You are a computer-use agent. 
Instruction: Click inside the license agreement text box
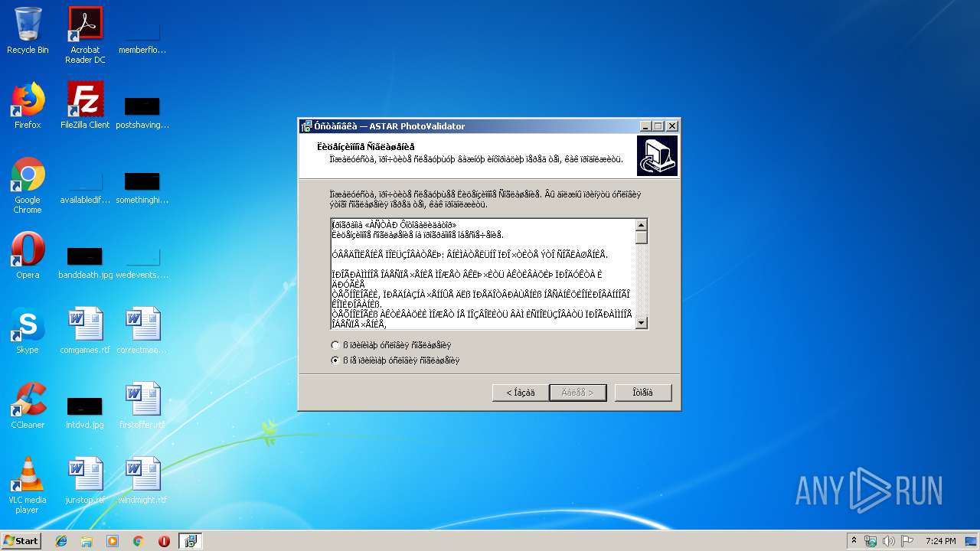click(x=483, y=274)
